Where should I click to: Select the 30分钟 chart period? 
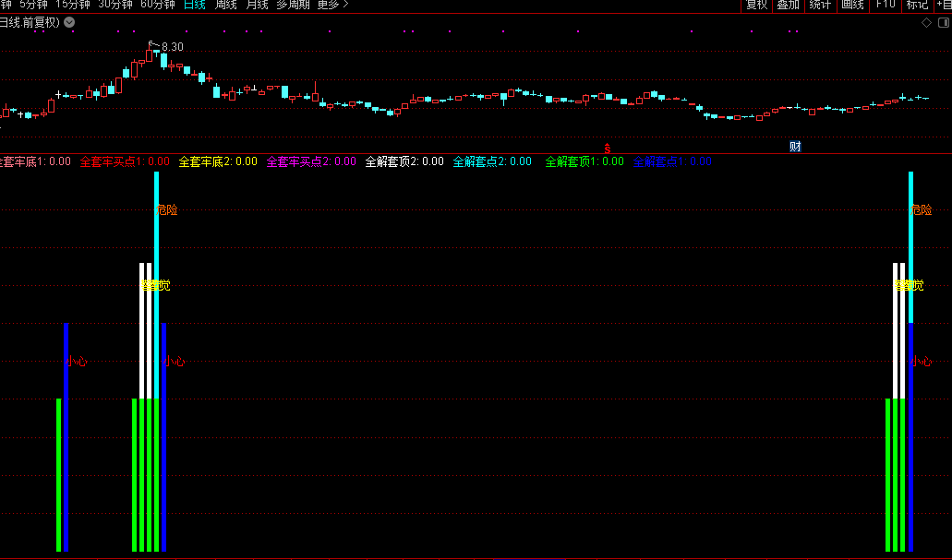pyautogui.click(x=114, y=5)
